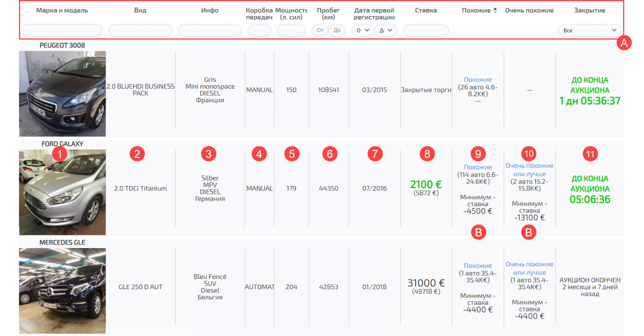
Task: Click 'АУКЦИОН ОКОНЧЕН' in the Mercedes row
Action: 590,280
